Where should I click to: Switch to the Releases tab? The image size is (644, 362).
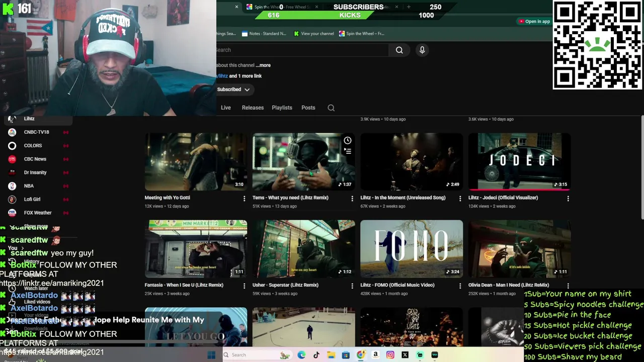[253, 108]
